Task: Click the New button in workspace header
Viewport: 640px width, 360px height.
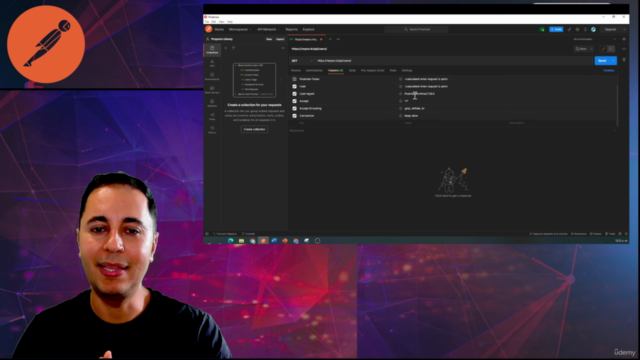Action: (269, 39)
